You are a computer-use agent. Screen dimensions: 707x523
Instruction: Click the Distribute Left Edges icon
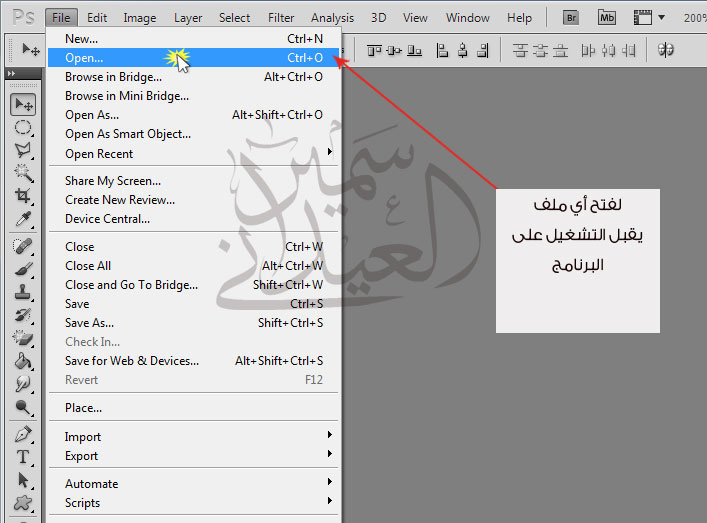click(588, 50)
